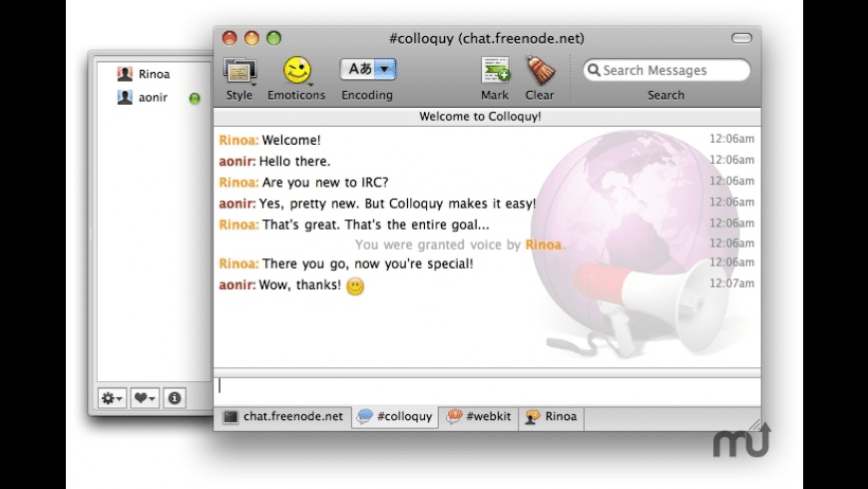Click Rinoa's avatar icon in member list
The image size is (868, 489).
pyautogui.click(x=125, y=74)
